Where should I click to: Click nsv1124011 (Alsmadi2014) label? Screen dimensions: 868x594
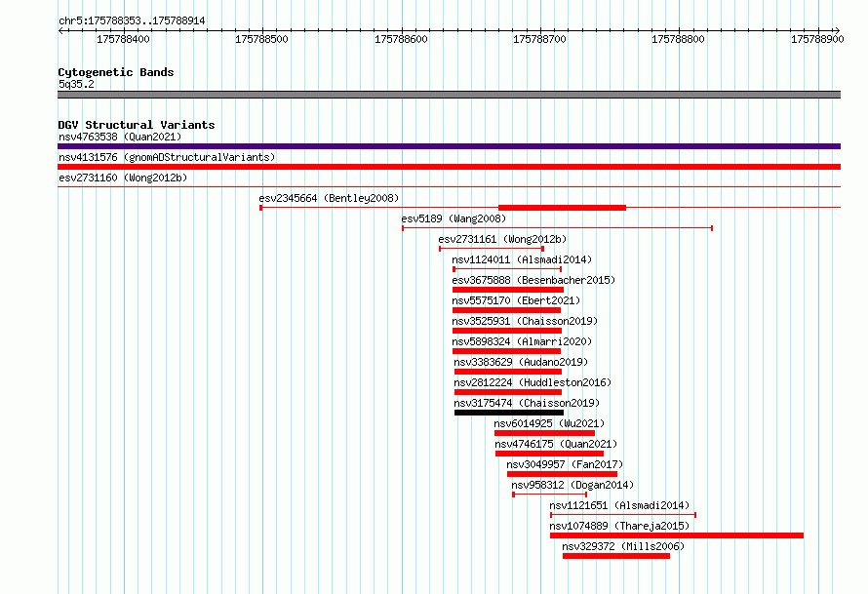point(522,259)
